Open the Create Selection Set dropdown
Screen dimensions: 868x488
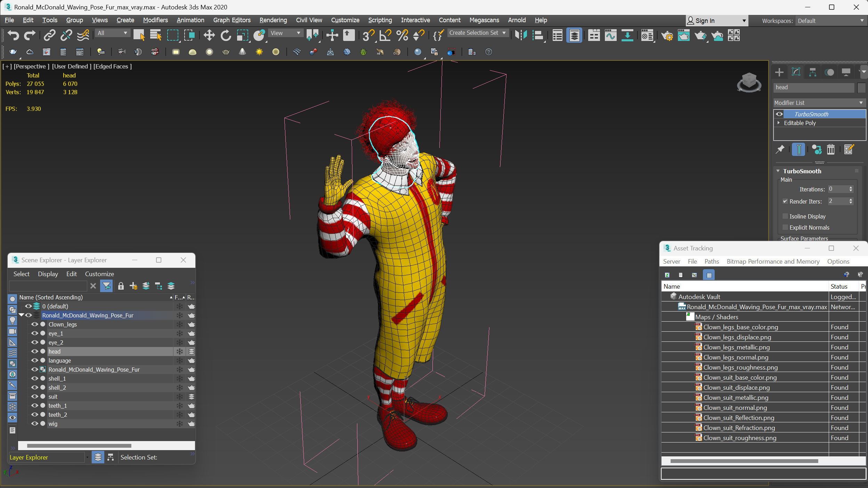click(478, 33)
